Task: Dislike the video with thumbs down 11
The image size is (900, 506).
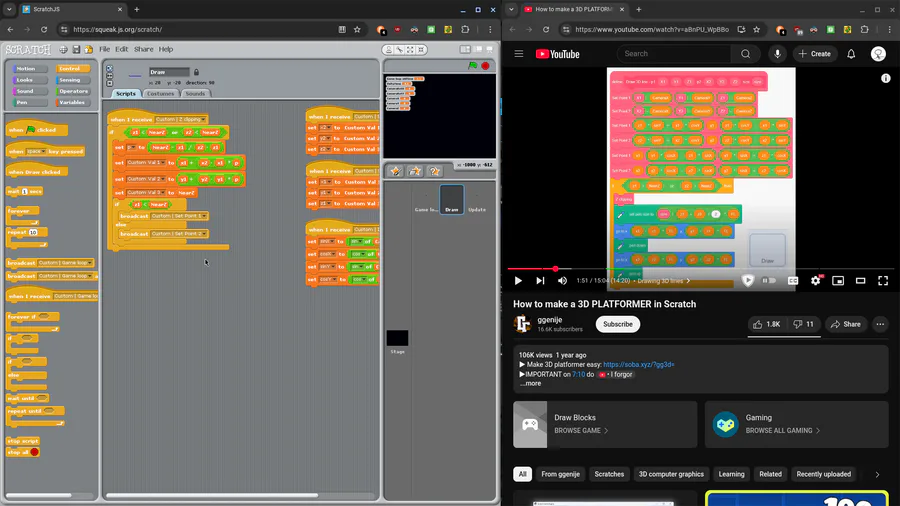Action: click(x=803, y=324)
